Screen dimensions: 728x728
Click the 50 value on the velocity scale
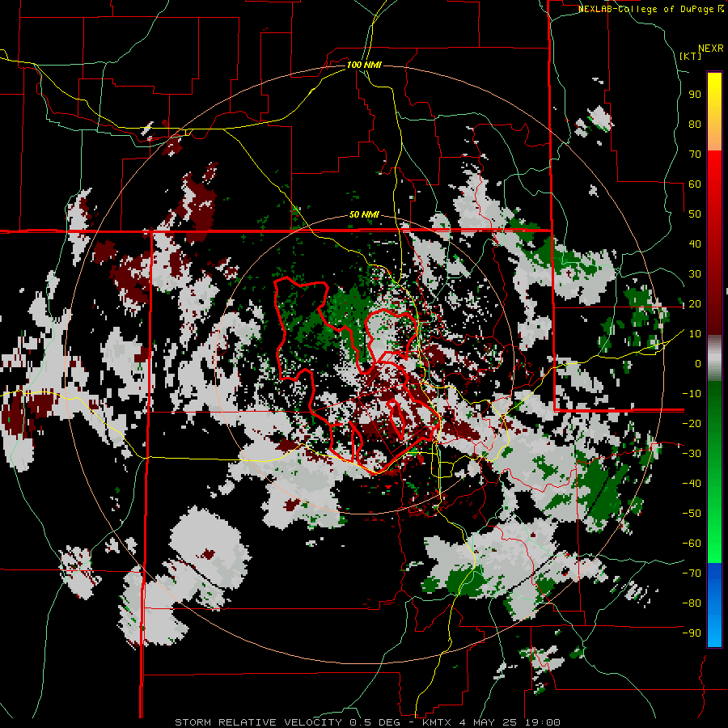(x=695, y=214)
